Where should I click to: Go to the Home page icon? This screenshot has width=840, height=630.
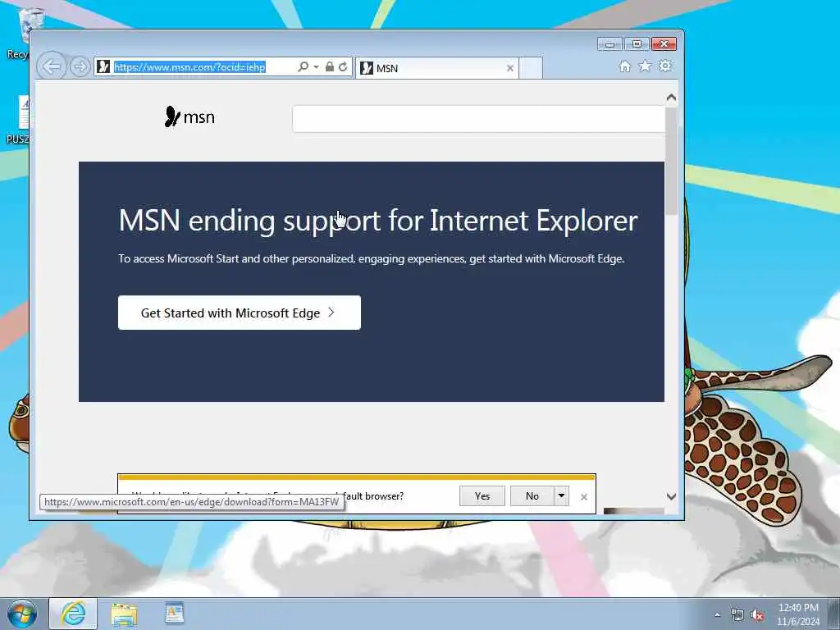[x=624, y=66]
